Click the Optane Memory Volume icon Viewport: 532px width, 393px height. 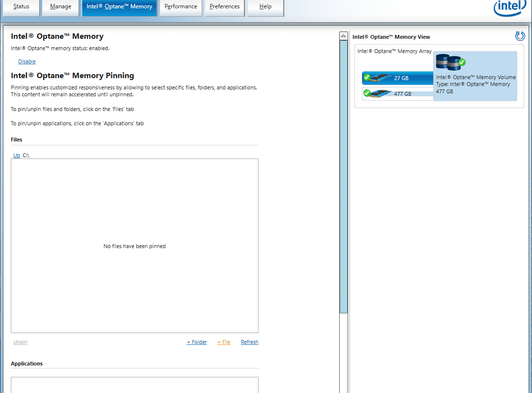click(x=450, y=62)
